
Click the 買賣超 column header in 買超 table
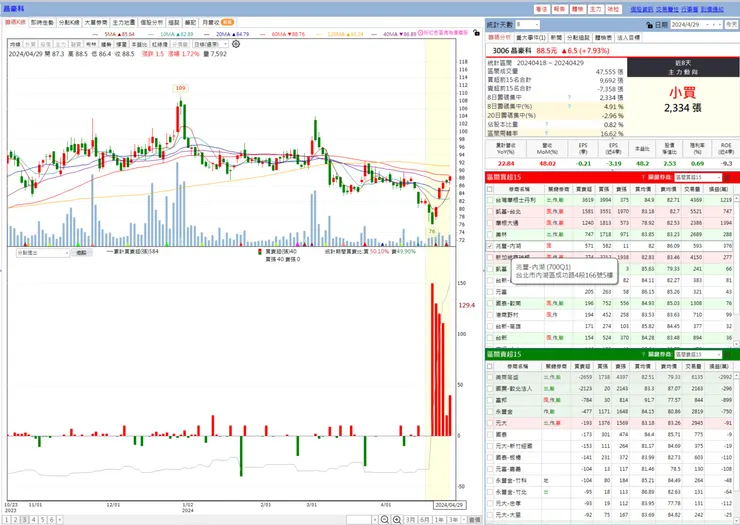pos(583,189)
